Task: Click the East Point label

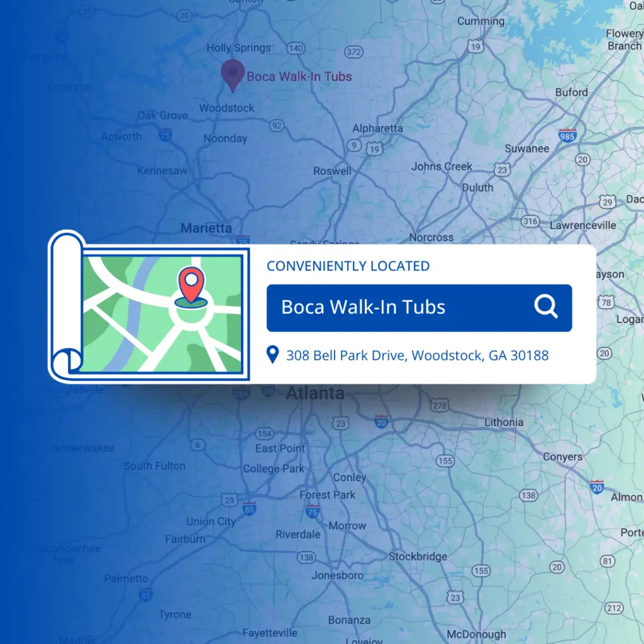Action: tap(280, 448)
